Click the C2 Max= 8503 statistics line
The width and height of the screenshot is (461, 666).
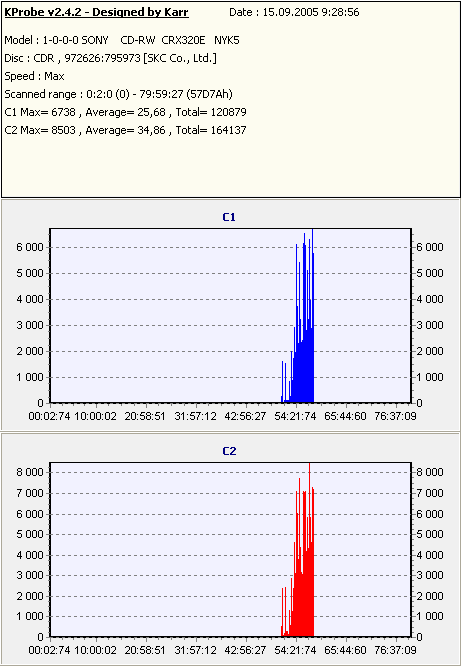point(125,130)
